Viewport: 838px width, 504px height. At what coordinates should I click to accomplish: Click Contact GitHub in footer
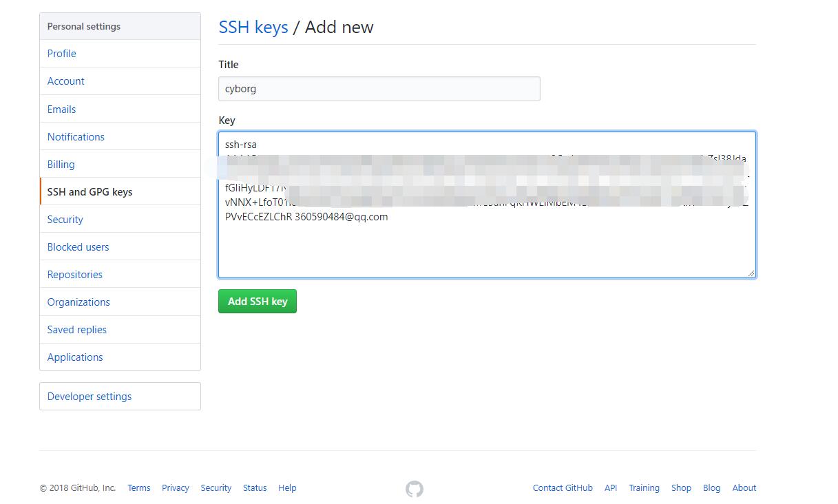563,487
